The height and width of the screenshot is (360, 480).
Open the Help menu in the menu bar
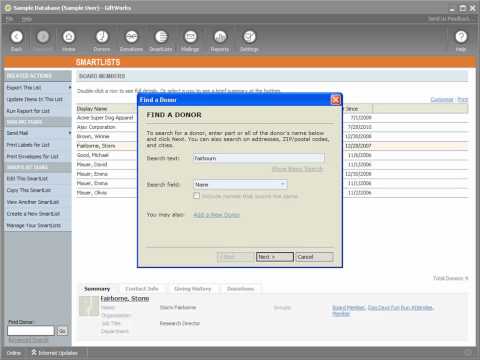click(x=26, y=19)
